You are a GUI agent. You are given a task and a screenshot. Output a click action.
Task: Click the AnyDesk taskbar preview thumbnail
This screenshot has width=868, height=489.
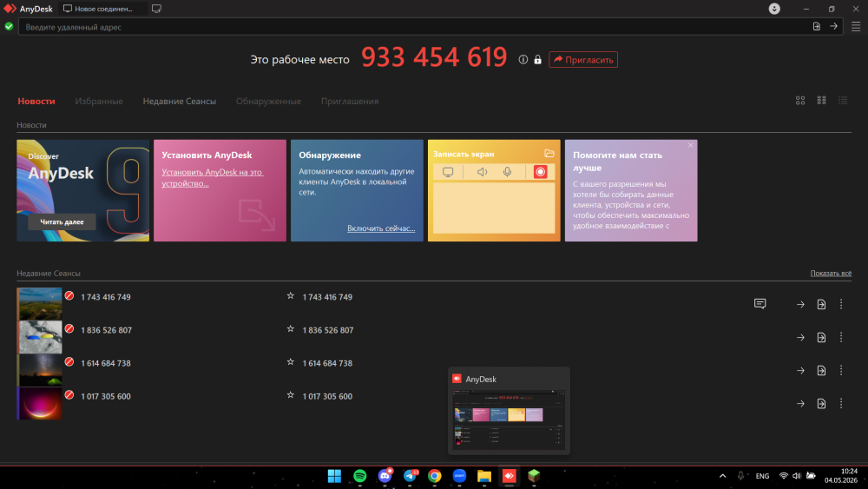point(509,419)
